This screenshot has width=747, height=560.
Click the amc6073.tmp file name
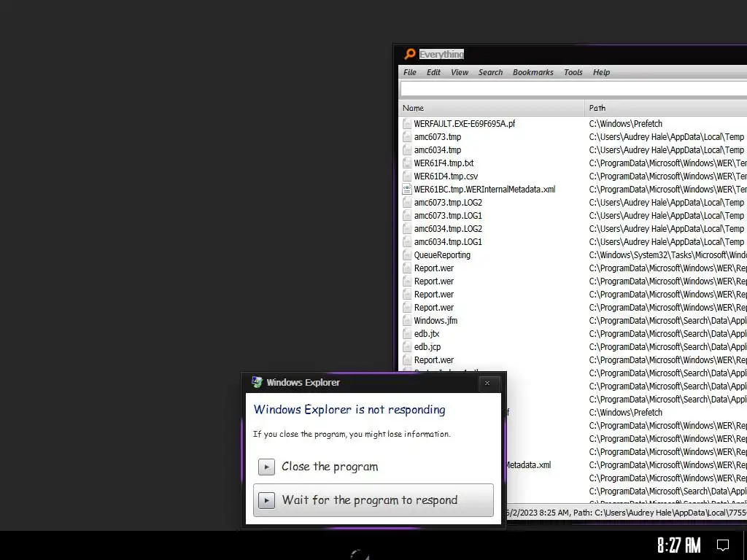pos(438,137)
